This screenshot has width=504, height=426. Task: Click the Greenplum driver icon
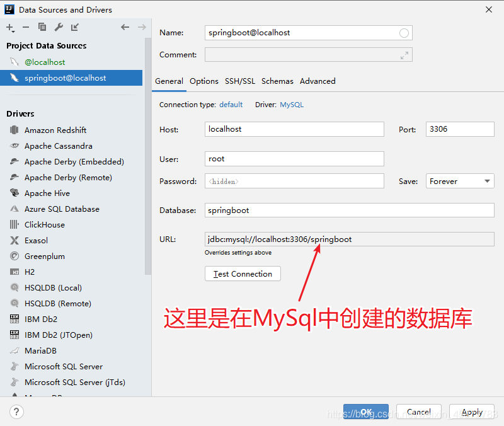(14, 256)
